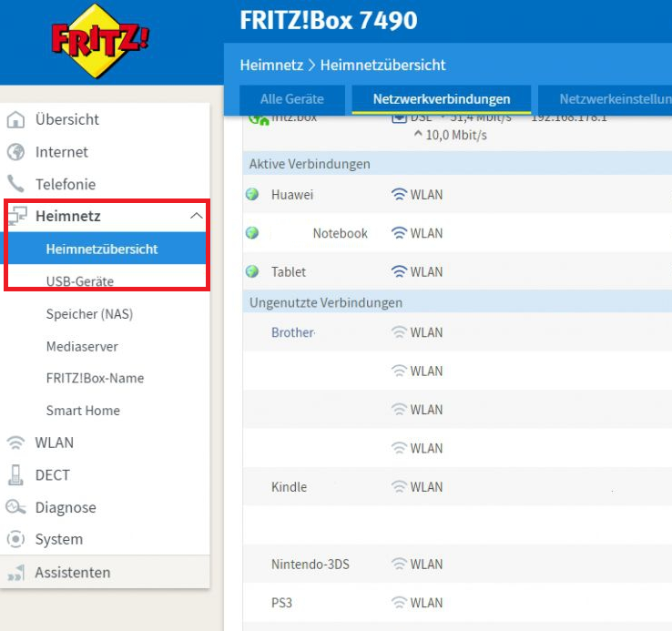Click the circular icon beside System
Image resolution: width=672 pixels, height=631 pixels.
[15, 539]
